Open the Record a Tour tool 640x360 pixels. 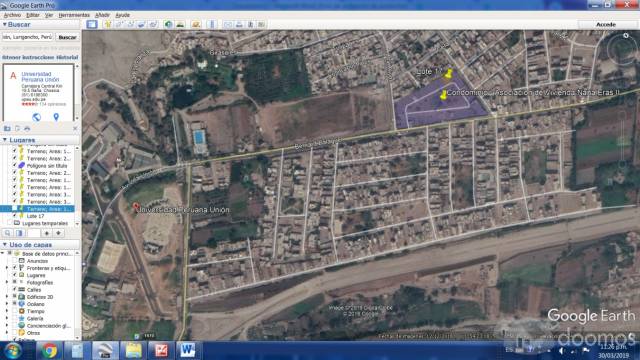(x=153, y=24)
